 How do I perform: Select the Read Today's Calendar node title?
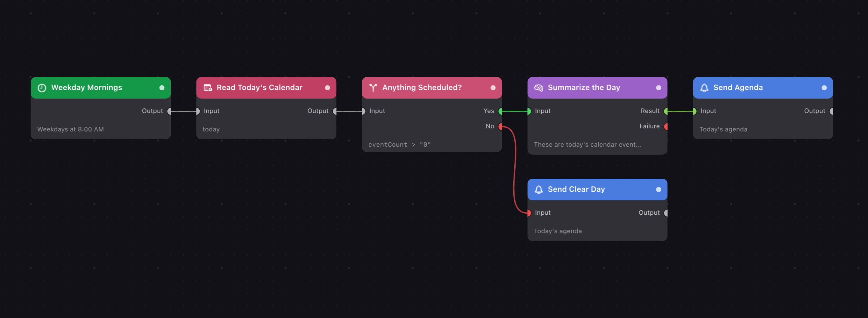click(260, 87)
